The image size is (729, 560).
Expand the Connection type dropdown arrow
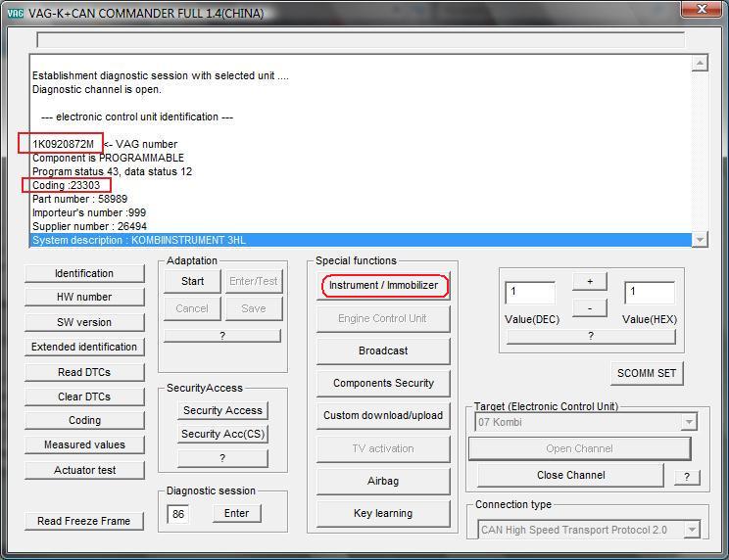point(692,530)
